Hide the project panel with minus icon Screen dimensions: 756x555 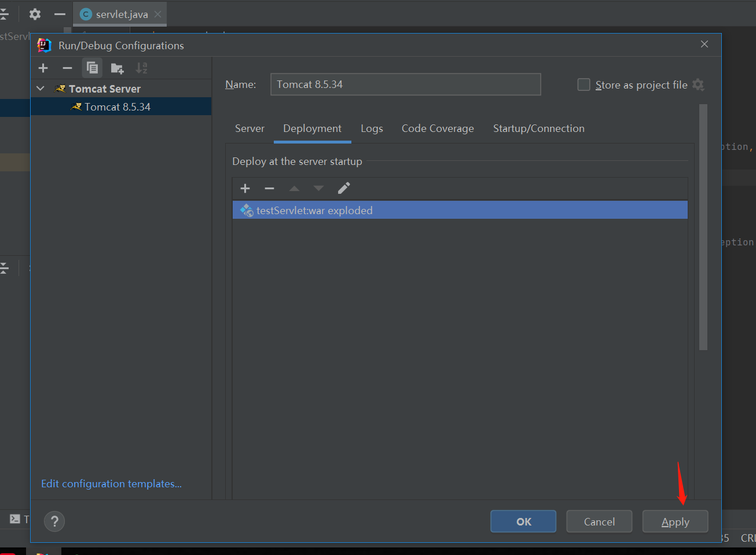click(x=60, y=14)
